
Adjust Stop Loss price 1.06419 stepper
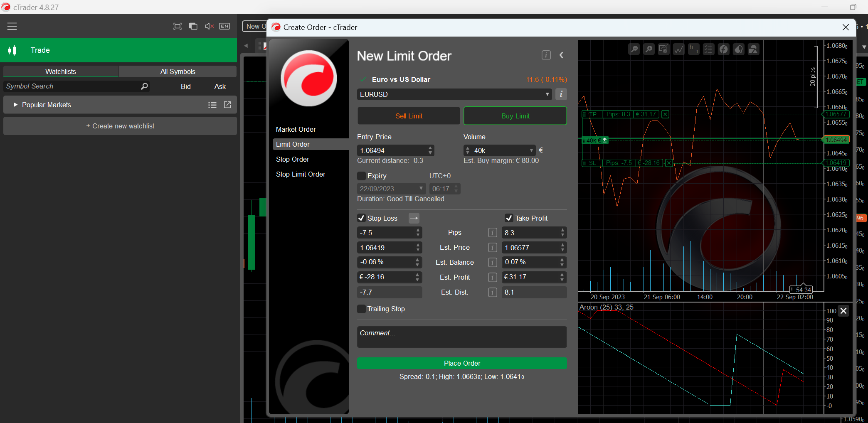click(418, 248)
